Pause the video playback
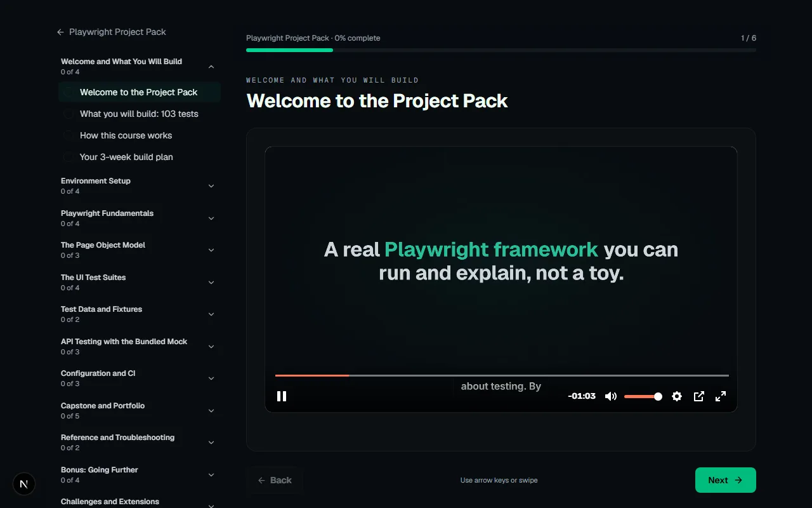Viewport: 812px width, 508px height. [x=282, y=396]
